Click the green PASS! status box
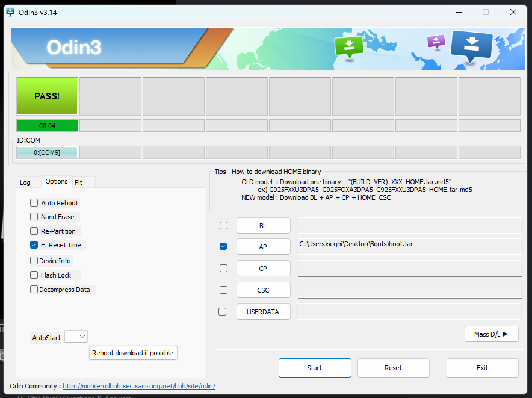 (x=47, y=96)
